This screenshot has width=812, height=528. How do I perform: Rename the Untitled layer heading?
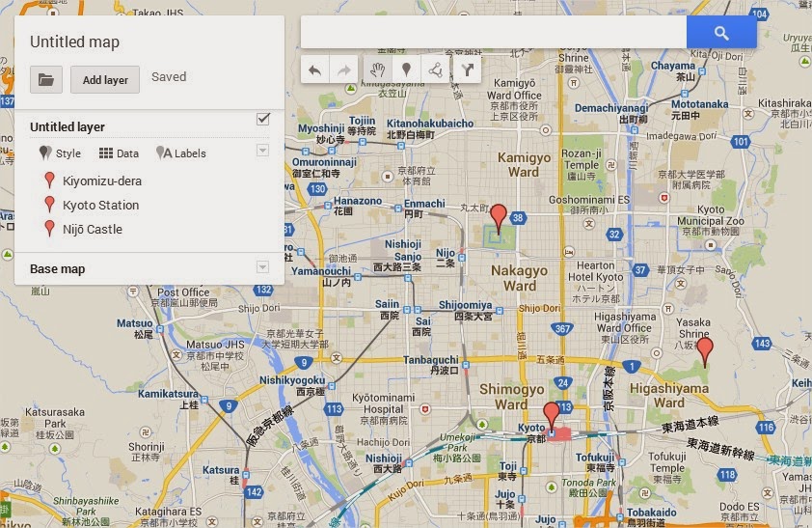coord(68,127)
